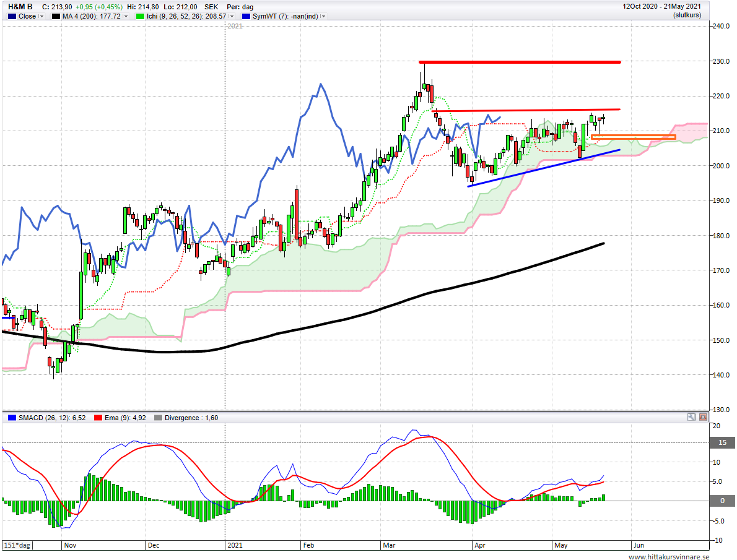Click the Nov label on the time axis
This screenshot has height=560, width=737.
coord(70,545)
